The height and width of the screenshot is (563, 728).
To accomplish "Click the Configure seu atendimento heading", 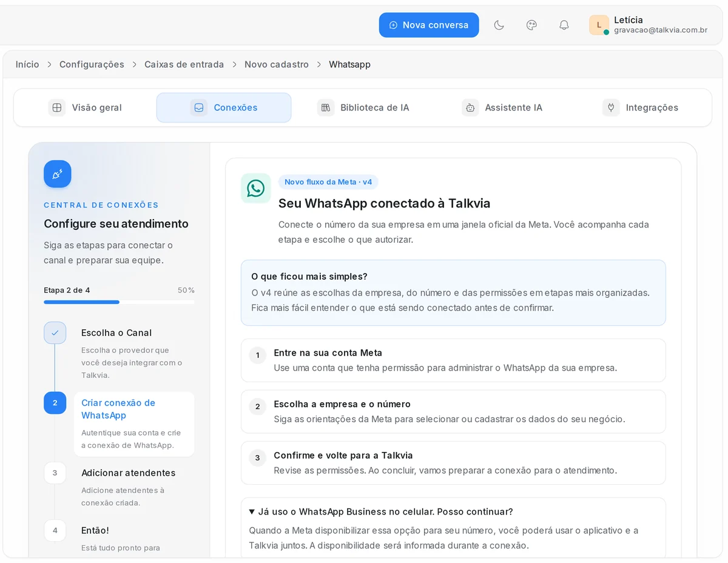I will 116,223.
